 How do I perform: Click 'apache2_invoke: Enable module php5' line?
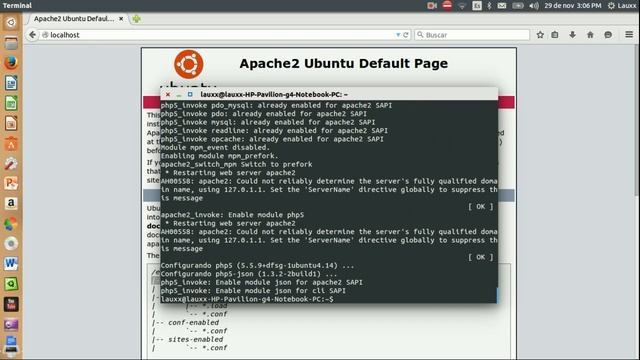232,215
